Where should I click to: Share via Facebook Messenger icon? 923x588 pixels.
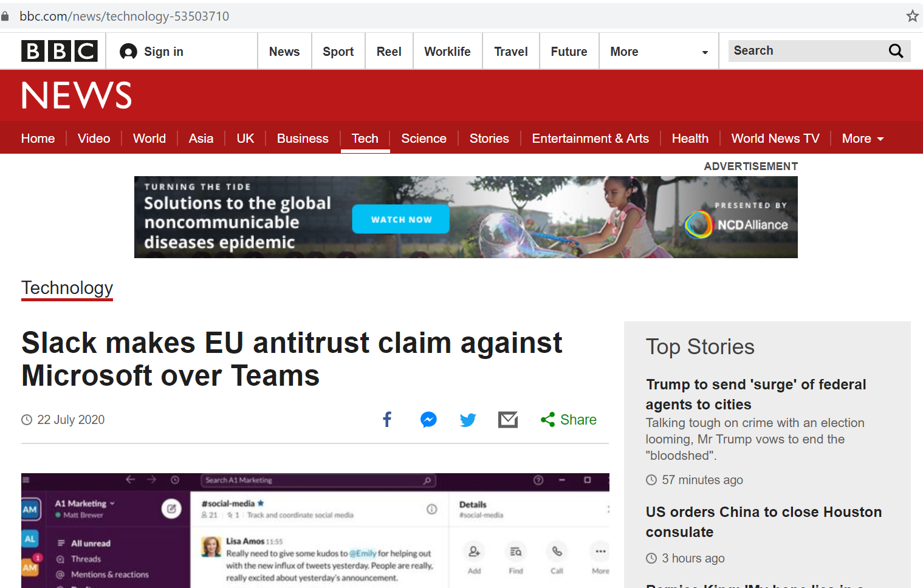[428, 420]
